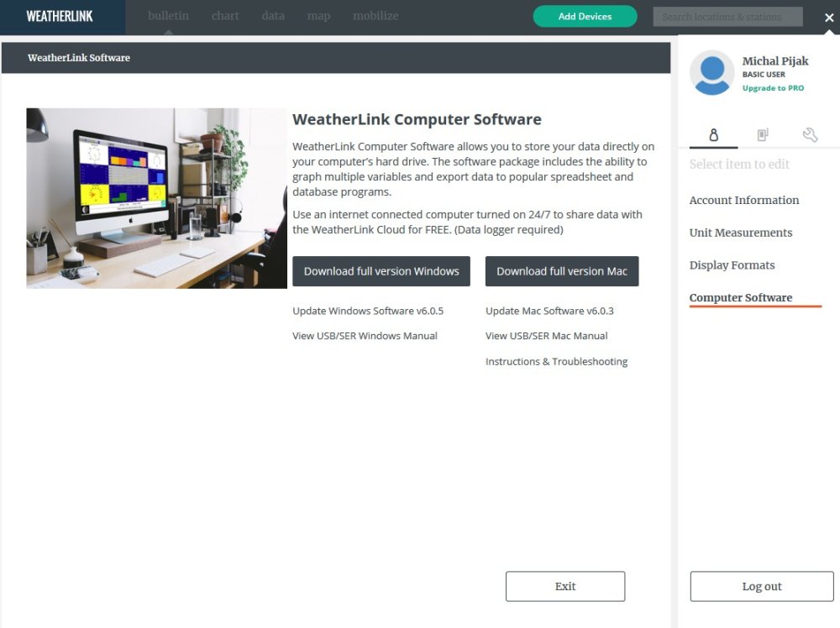
Task: Close the settings overlay with the X
Action: (x=829, y=17)
